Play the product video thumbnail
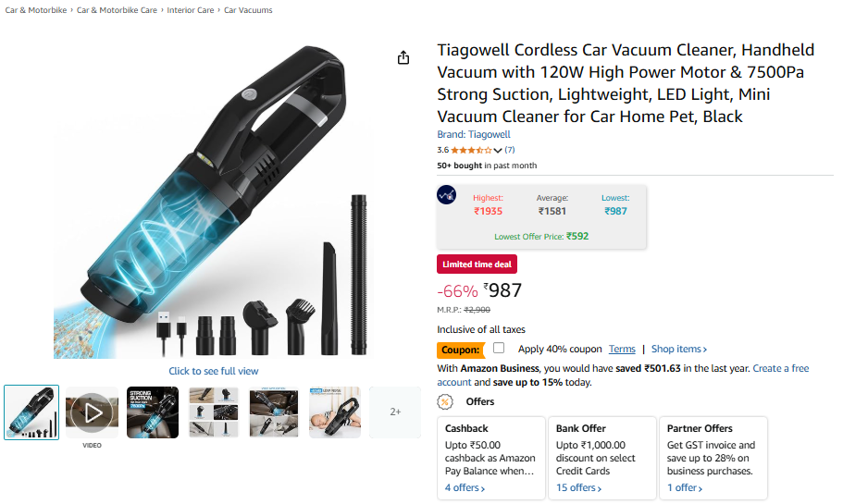The height and width of the screenshot is (504, 843). [x=92, y=412]
